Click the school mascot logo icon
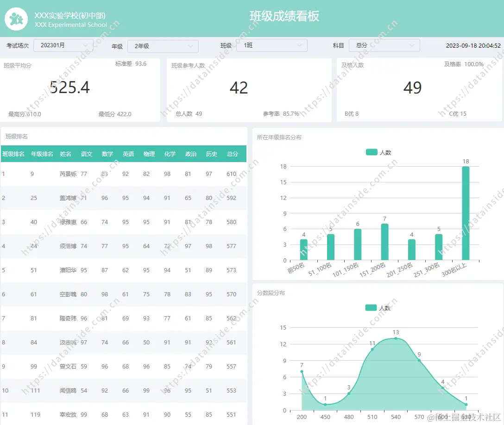 16,19
